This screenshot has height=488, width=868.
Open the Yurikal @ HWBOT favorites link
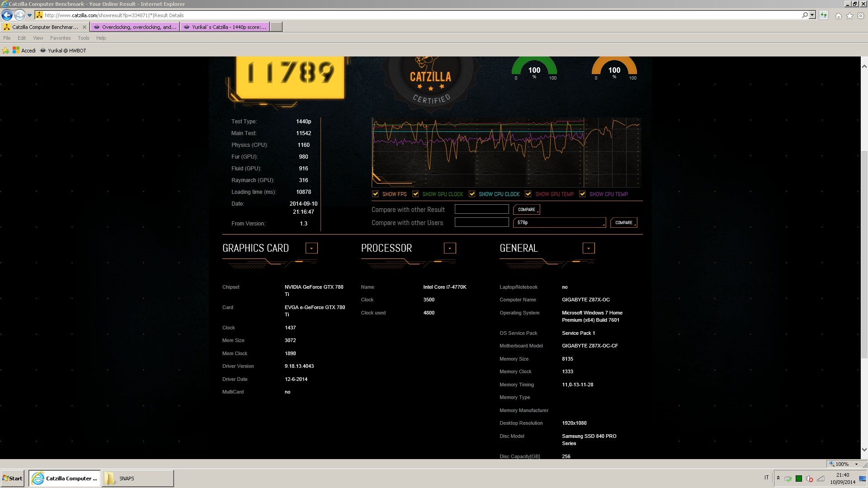[x=63, y=51]
